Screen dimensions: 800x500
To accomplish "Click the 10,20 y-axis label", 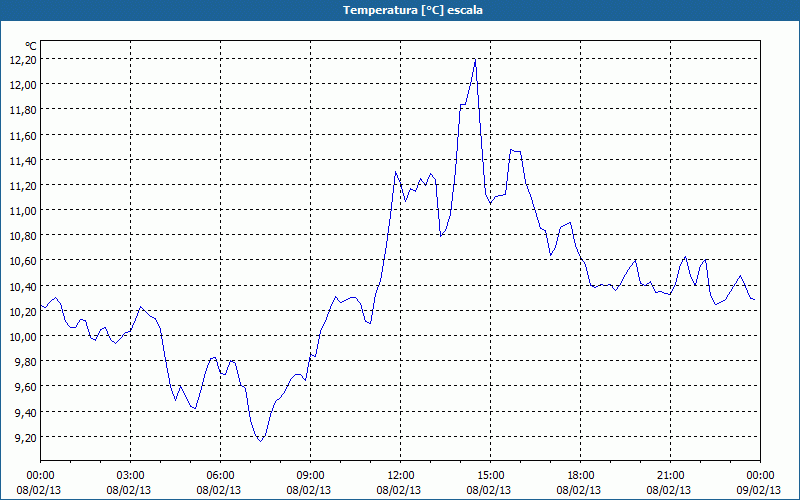I will (x=23, y=311).
